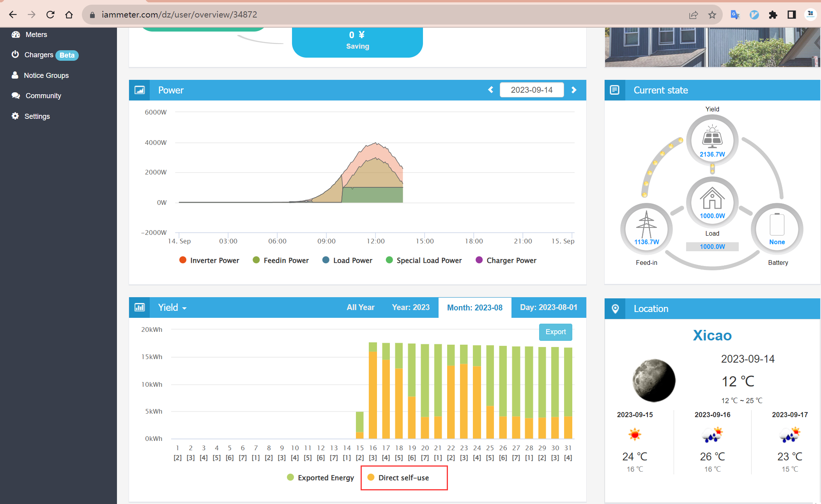This screenshot has height=504, width=821.
Task: Click the Exported Energy color swatch
Action: click(x=290, y=478)
